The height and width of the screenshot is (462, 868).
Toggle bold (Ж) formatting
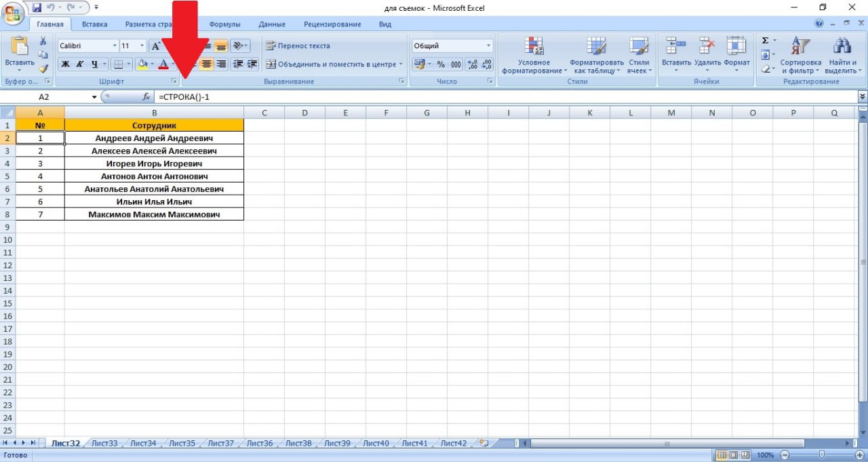66,64
